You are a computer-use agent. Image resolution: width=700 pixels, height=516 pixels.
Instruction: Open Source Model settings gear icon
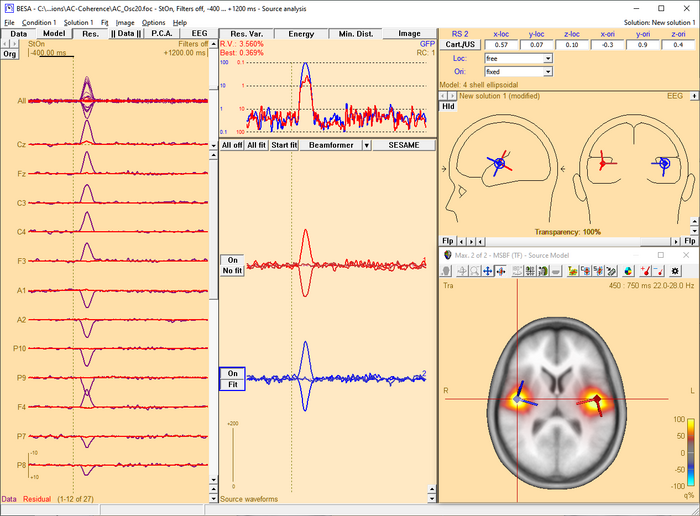pyautogui.click(x=676, y=271)
